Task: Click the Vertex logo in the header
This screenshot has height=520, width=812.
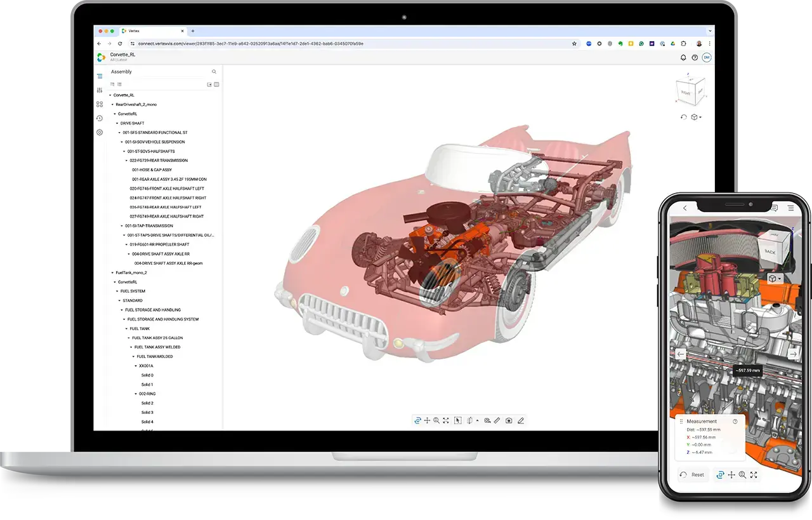Action: tap(101, 57)
